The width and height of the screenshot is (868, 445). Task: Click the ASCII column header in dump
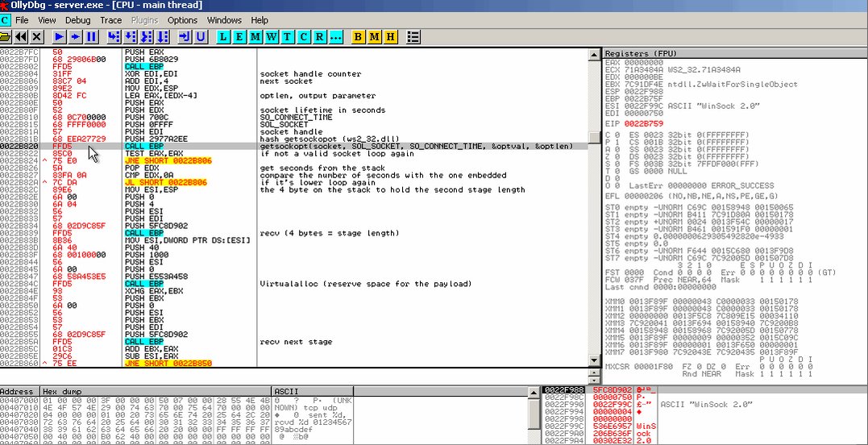point(314,391)
